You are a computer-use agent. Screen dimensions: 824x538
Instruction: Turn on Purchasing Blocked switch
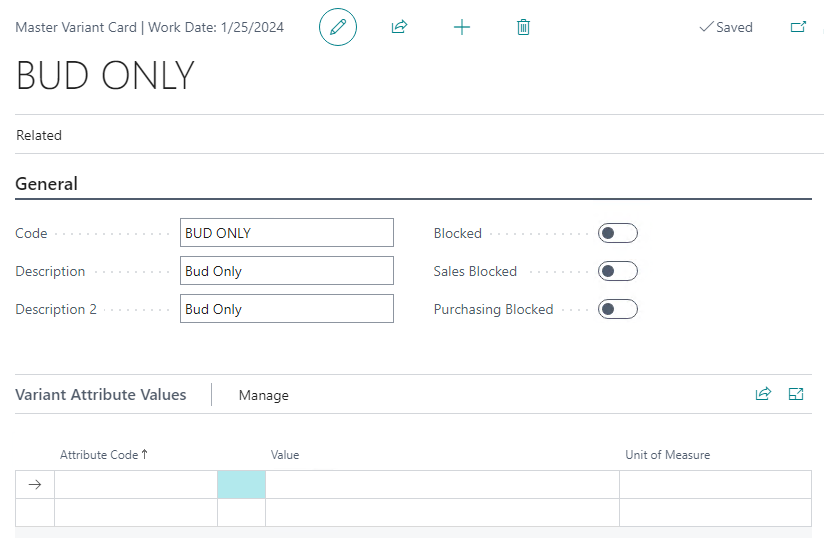click(x=617, y=309)
